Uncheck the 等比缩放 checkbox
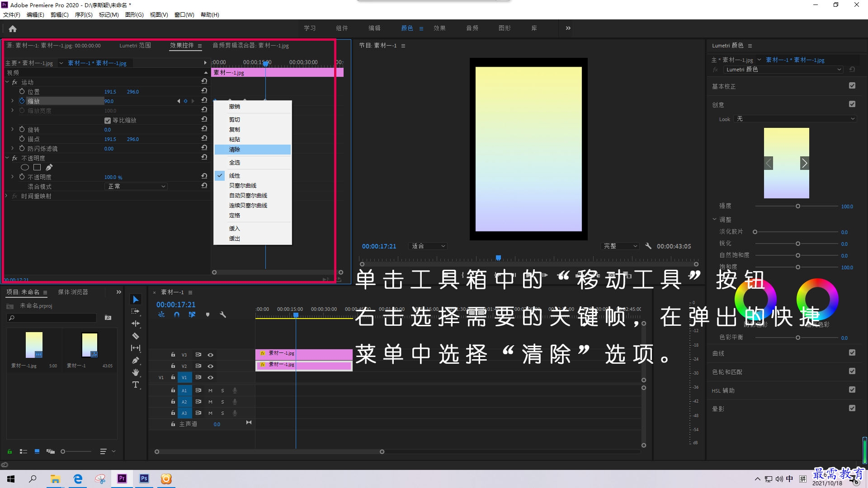The height and width of the screenshot is (488, 868). pyautogui.click(x=108, y=120)
